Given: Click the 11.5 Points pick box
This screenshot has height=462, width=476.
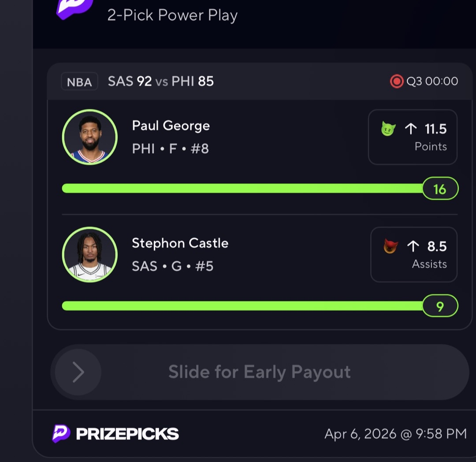Looking at the screenshot, I should click(x=413, y=137).
